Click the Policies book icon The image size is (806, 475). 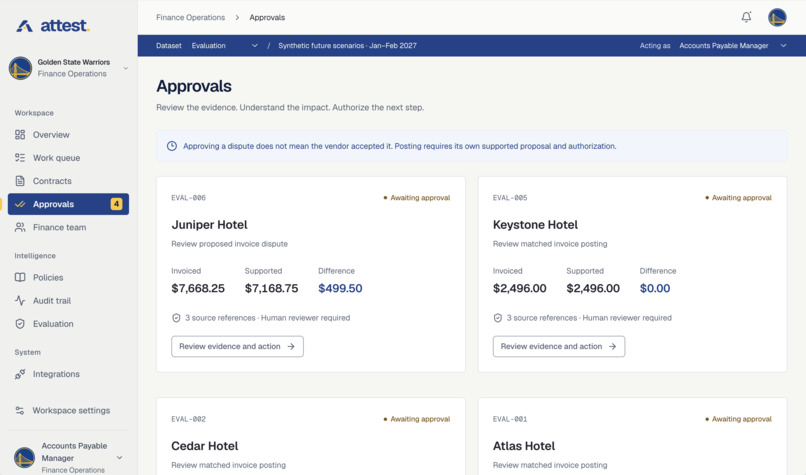20,278
